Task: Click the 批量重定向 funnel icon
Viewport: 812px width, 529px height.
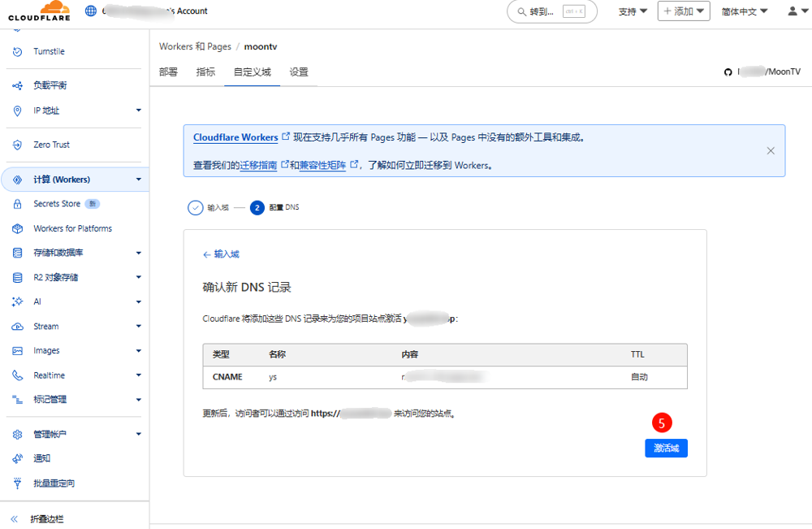Action: pyautogui.click(x=18, y=483)
